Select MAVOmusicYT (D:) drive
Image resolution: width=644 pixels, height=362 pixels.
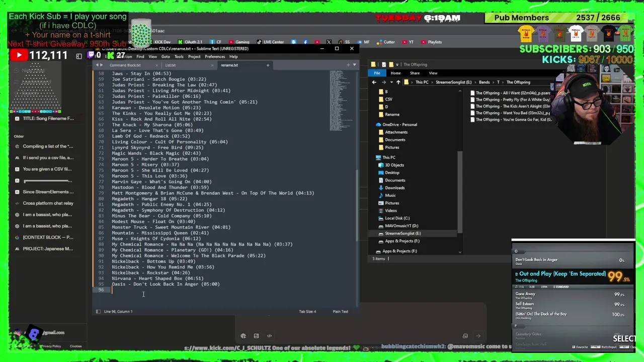401,225
